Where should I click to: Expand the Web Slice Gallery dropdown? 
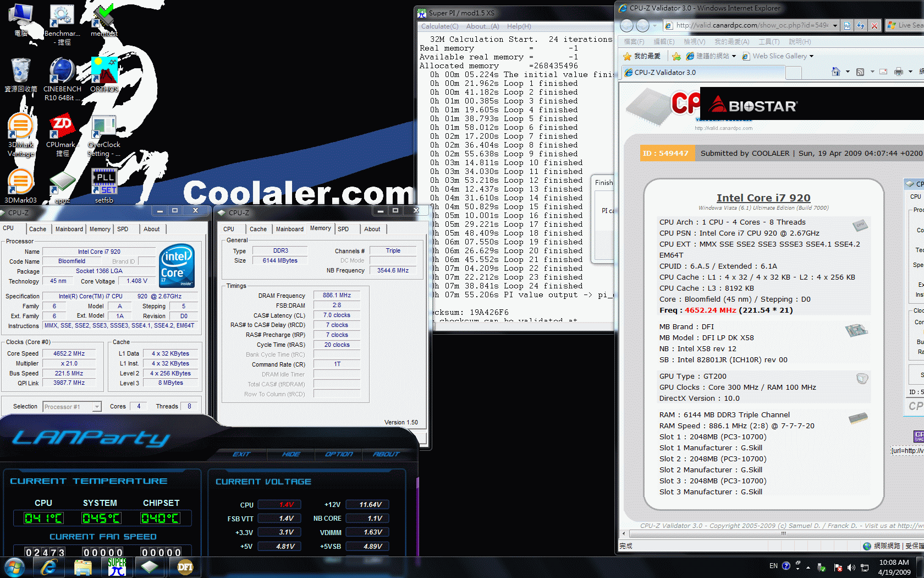pyautogui.click(x=811, y=56)
